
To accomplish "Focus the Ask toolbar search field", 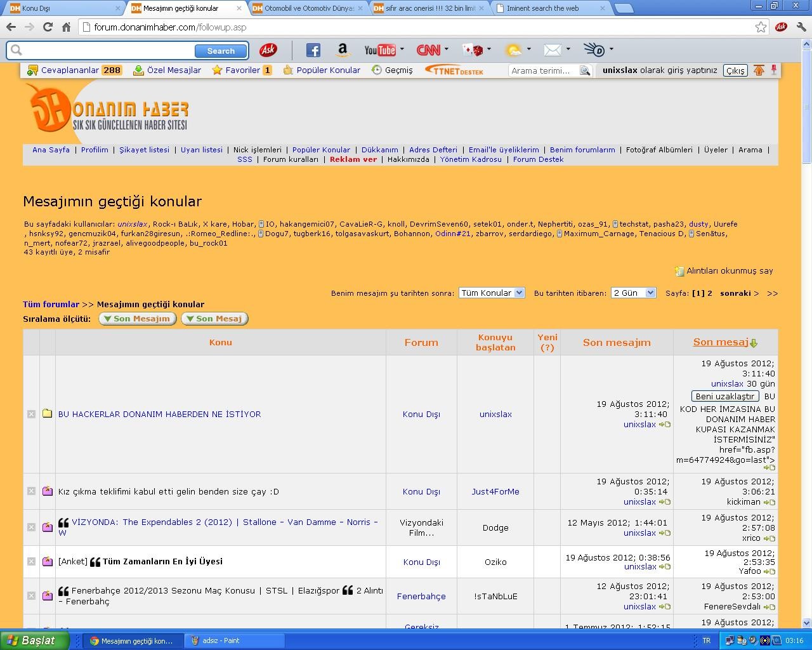I will [x=108, y=50].
